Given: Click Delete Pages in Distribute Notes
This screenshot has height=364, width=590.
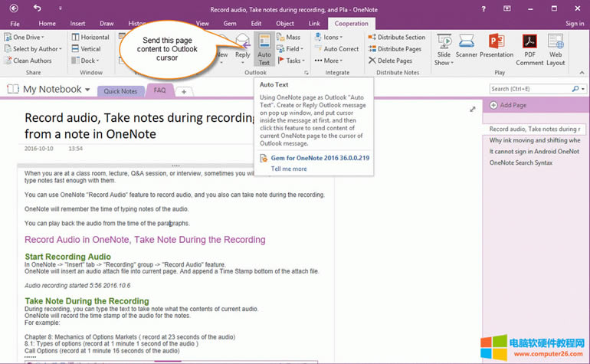Looking at the screenshot, I should [x=395, y=61].
